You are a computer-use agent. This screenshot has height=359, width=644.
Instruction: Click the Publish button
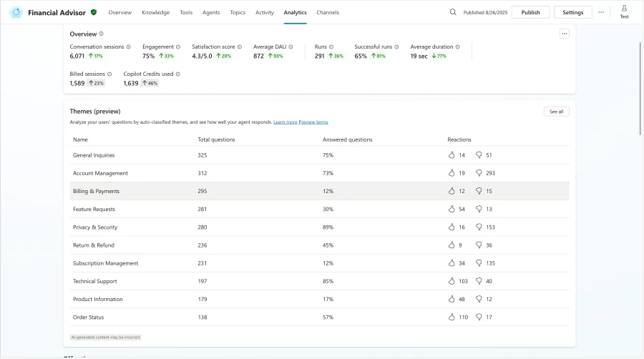click(530, 12)
